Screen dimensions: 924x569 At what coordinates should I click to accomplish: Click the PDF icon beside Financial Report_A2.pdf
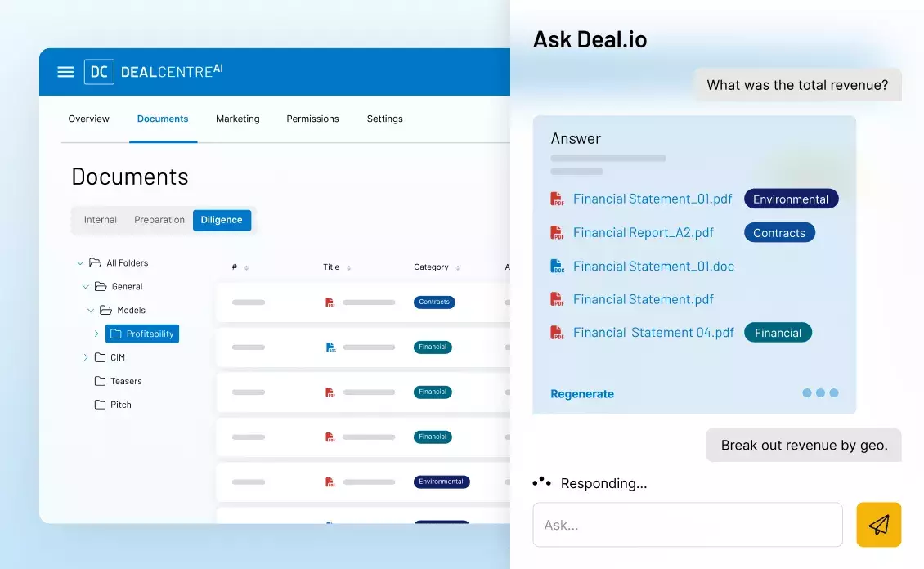(x=558, y=232)
